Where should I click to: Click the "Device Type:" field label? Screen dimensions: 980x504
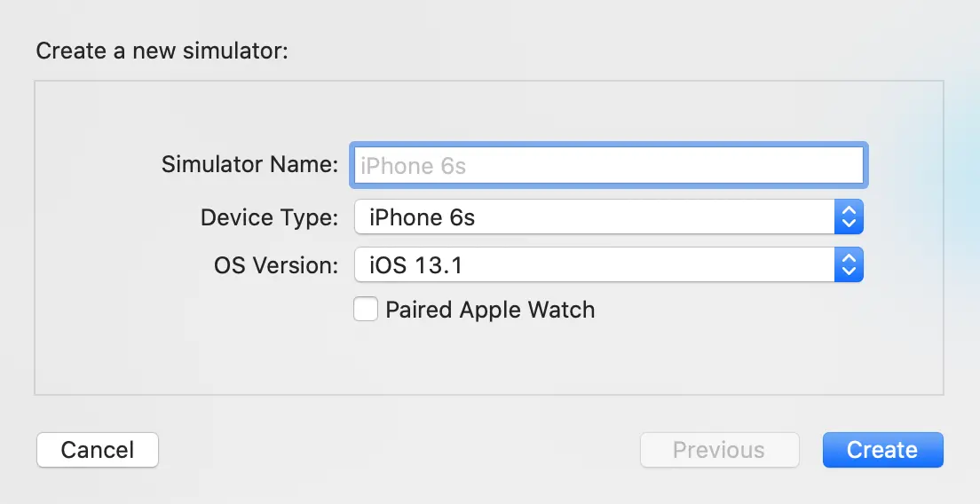click(269, 217)
